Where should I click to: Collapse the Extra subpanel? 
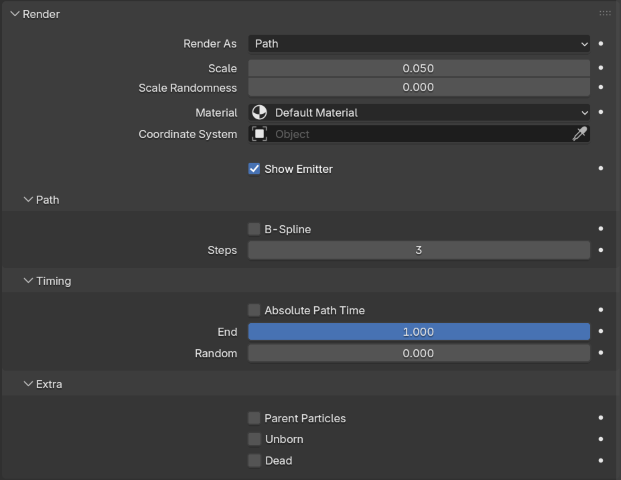(28, 384)
